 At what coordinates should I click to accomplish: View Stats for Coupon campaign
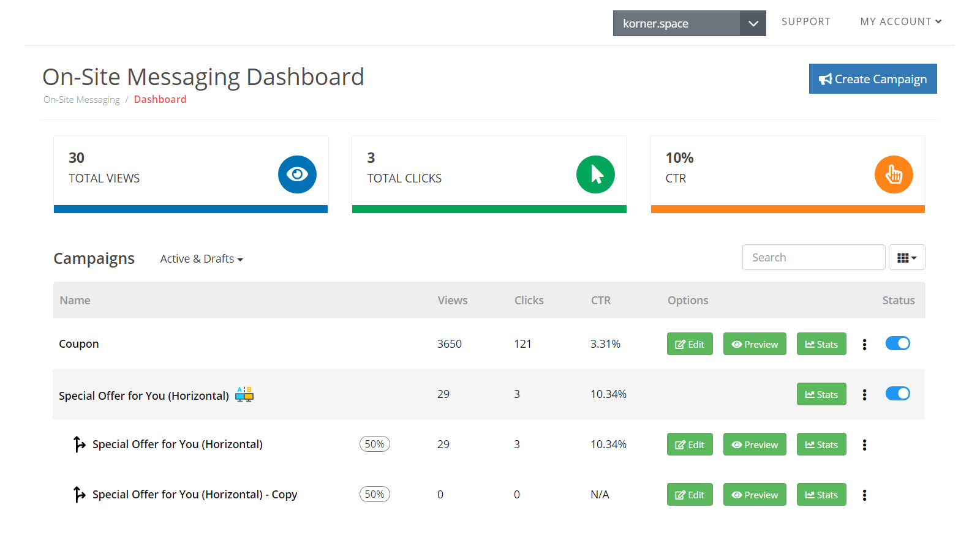(821, 344)
